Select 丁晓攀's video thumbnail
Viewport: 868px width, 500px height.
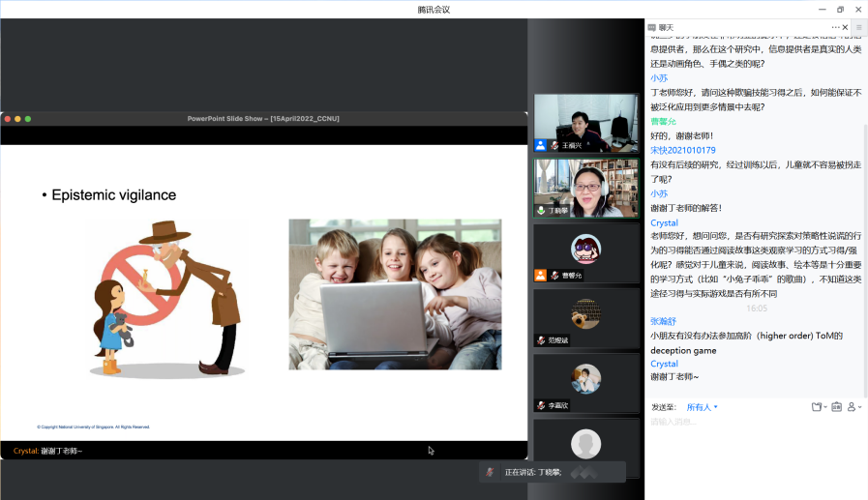click(x=585, y=188)
